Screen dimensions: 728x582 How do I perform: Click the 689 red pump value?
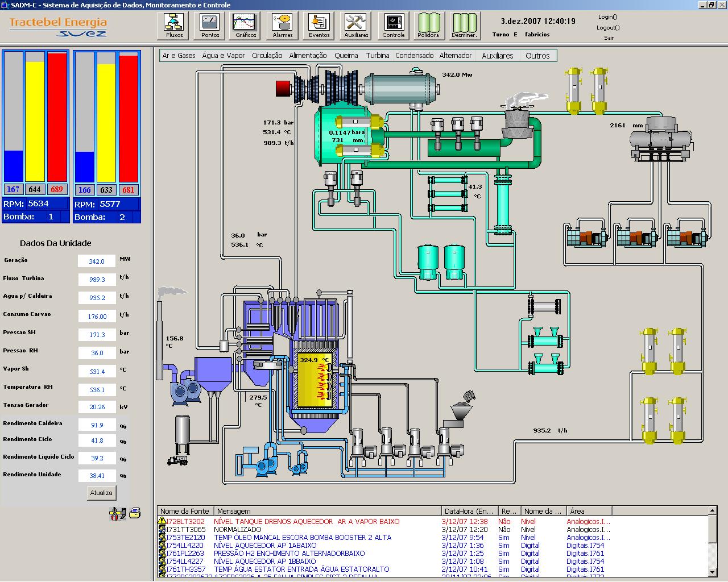56,189
